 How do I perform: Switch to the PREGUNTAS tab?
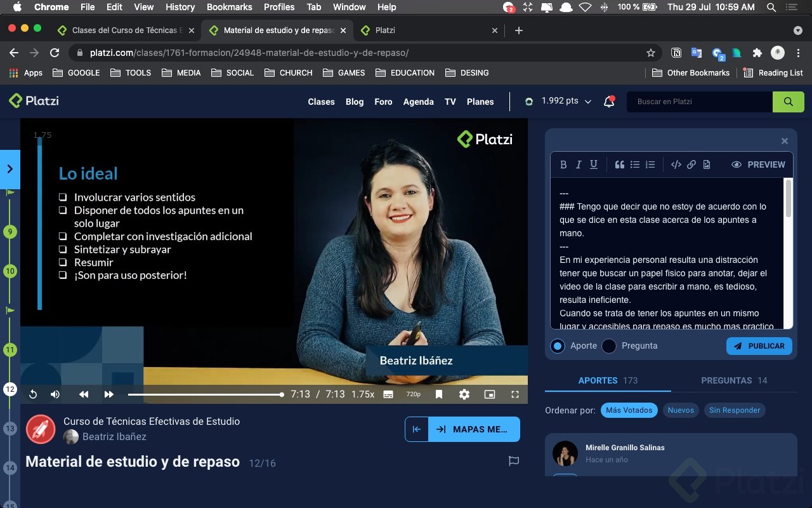tap(734, 380)
